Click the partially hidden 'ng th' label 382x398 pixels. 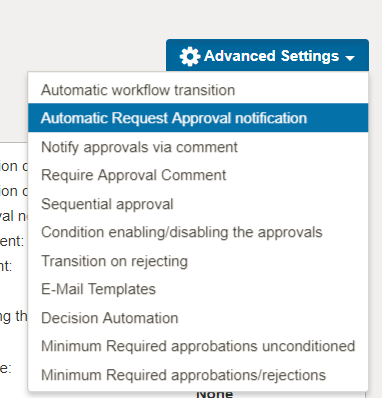tap(13, 317)
